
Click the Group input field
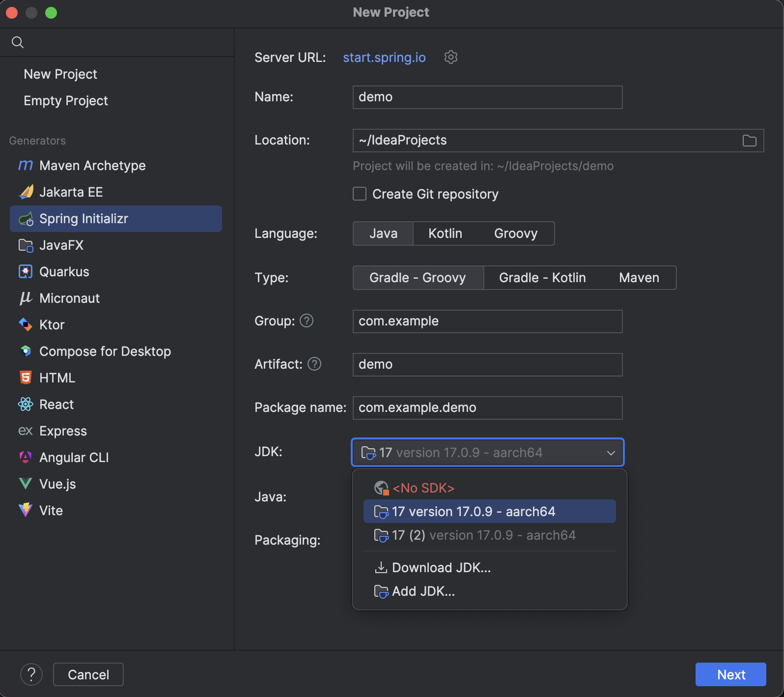click(x=488, y=321)
